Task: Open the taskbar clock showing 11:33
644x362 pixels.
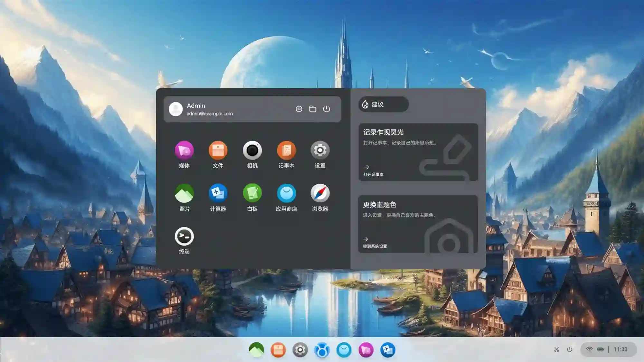Action: pos(620,349)
